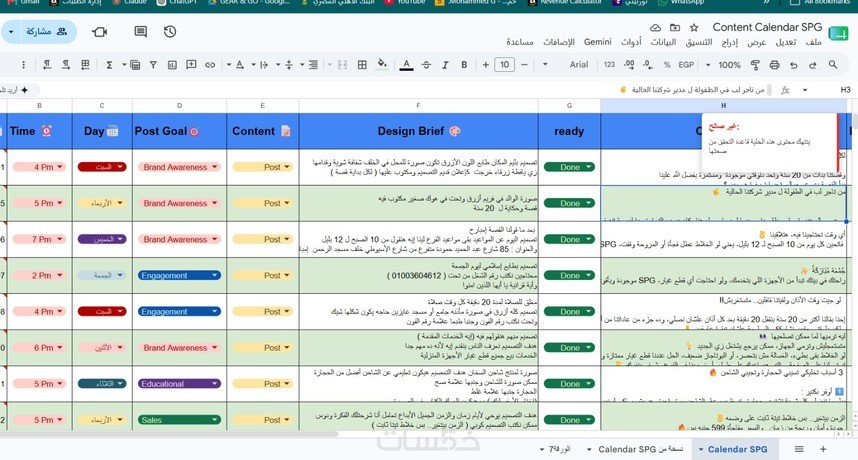Star the Content Calendar SPG document
Image resolution: width=858 pixels, height=460 pixels.
pos(694,27)
